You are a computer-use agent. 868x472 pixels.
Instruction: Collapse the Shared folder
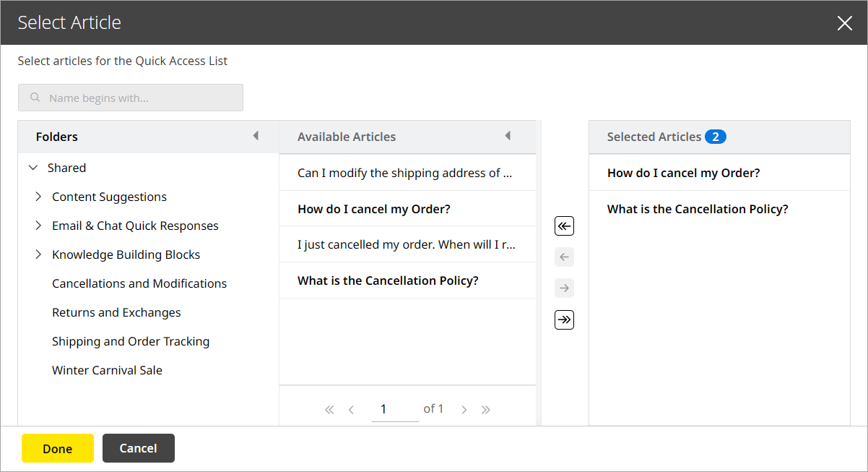point(32,167)
